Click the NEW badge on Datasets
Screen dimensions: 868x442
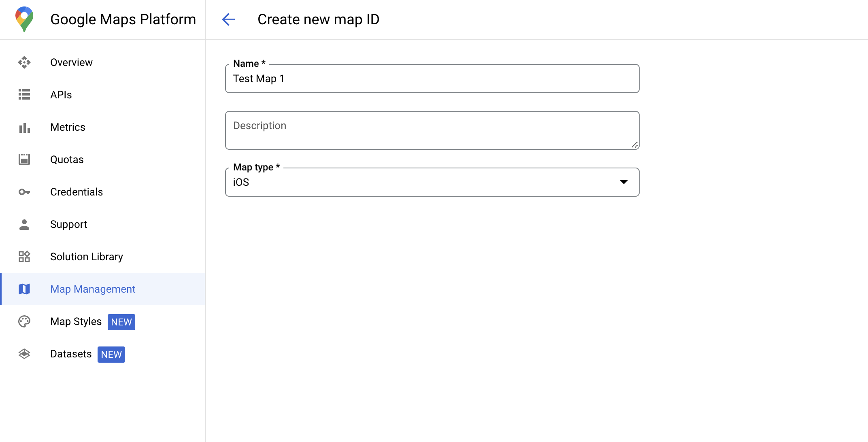point(112,354)
